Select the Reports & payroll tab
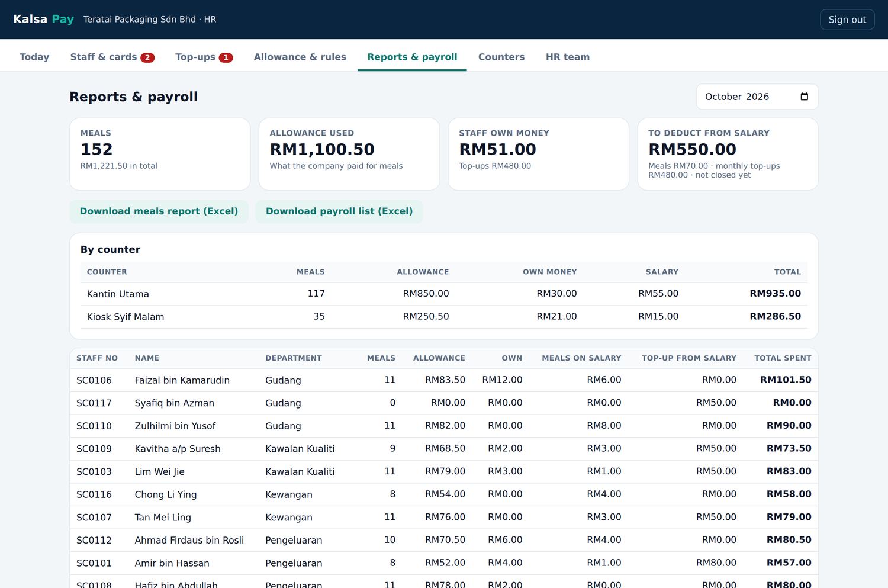This screenshot has height=588, width=888. click(x=412, y=57)
